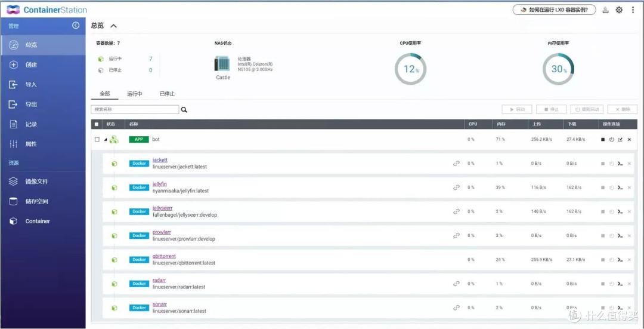Open the link icon of radarr
644x329 pixels.
pyautogui.click(x=456, y=284)
